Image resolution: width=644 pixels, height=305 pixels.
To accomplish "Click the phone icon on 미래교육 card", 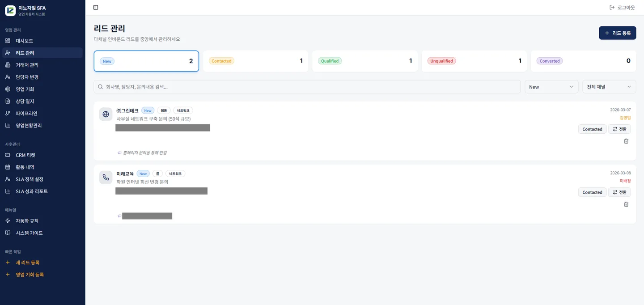I will coord(106,177).
